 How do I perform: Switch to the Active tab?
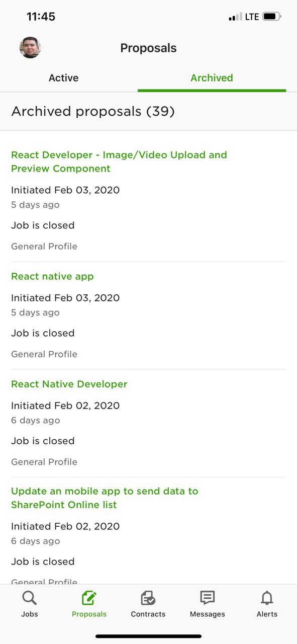[63, 78]
